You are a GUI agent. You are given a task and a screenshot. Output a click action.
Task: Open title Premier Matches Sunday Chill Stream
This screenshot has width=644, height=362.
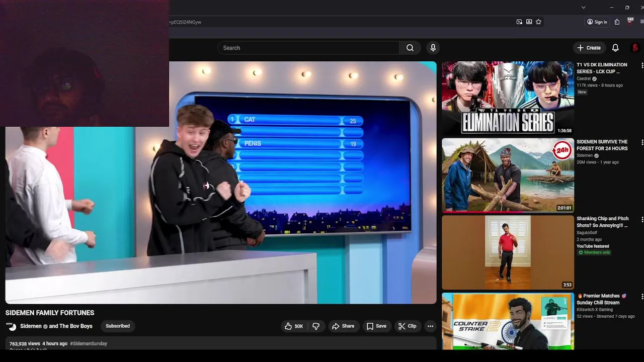[602, 299]
